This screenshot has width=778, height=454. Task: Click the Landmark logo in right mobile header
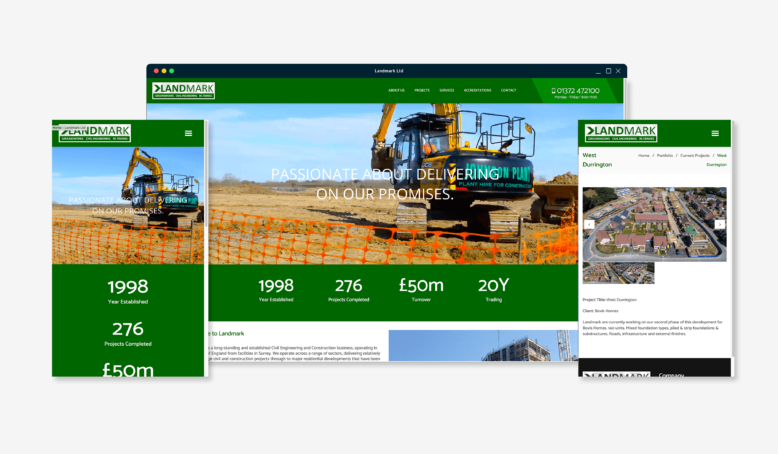[621, 133]
